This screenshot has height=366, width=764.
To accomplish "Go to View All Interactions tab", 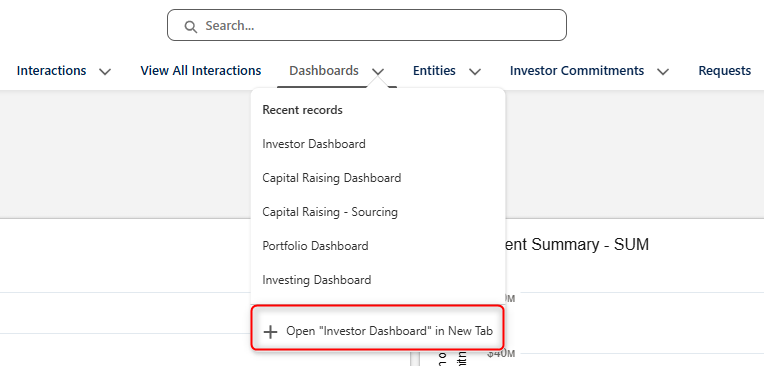I will [x=201, y=71].
